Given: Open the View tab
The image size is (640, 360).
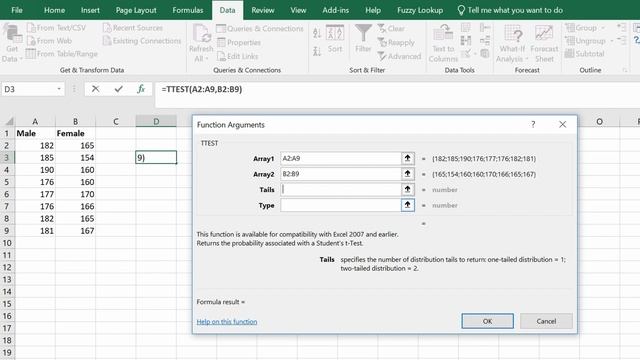Looking at the screenshot, I should pos(298,10).
